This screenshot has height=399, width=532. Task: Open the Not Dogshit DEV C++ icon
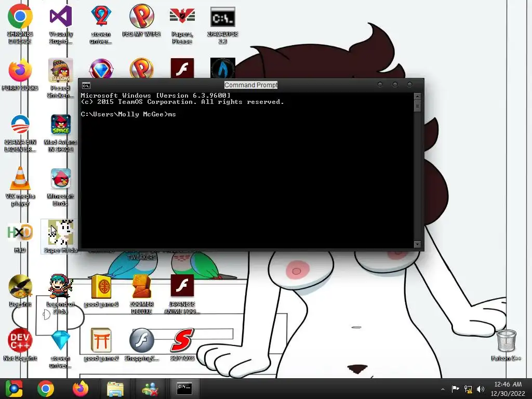[20, 345]
